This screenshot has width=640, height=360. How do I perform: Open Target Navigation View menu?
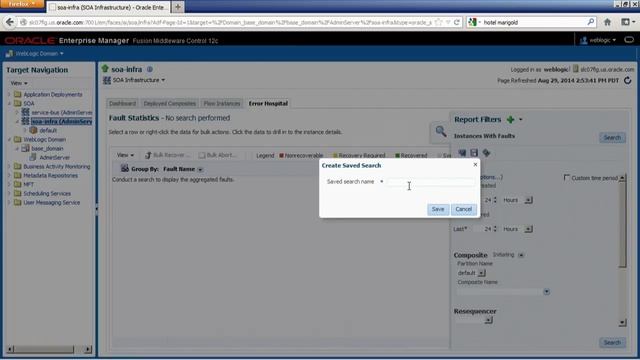(19, 83)
